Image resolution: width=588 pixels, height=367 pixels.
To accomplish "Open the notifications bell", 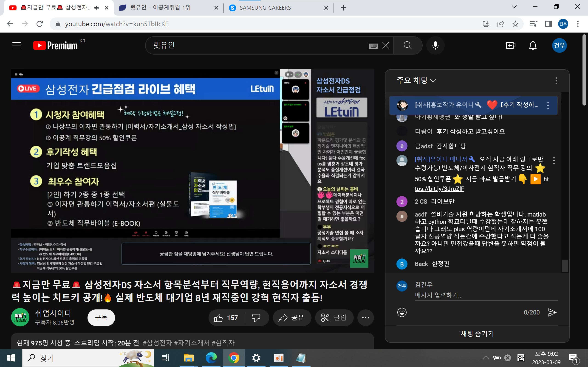I will pyautogui.click(x=533, y=45).
